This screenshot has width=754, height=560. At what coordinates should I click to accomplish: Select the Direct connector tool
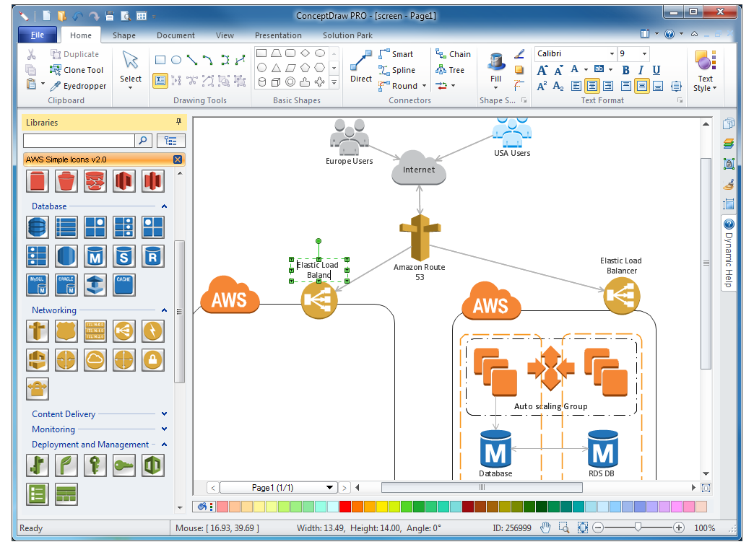[x=360, y=67]
